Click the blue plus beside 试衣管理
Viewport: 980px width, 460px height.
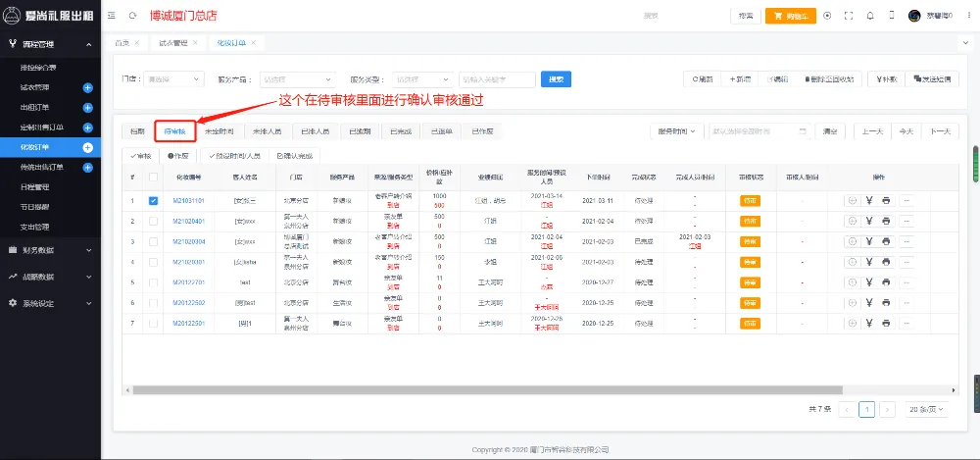click(87, 88)
